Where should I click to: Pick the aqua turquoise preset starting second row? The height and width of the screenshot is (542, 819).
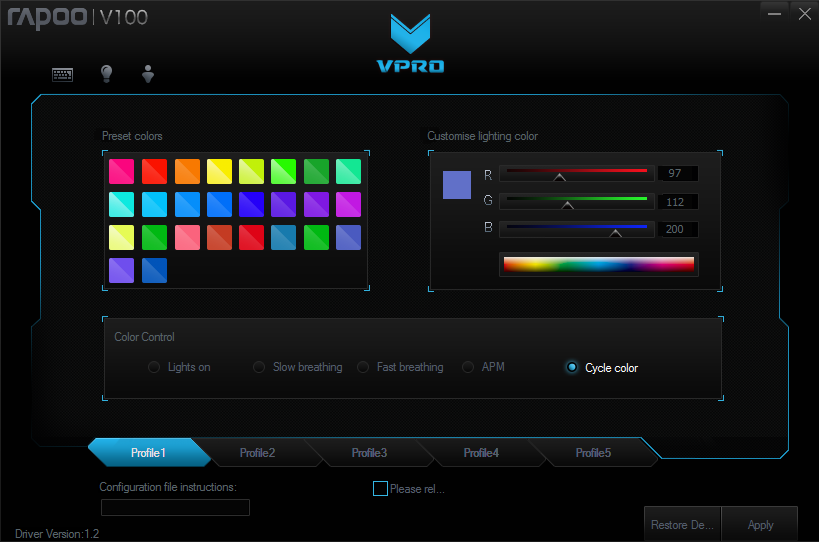click(122, 205)
